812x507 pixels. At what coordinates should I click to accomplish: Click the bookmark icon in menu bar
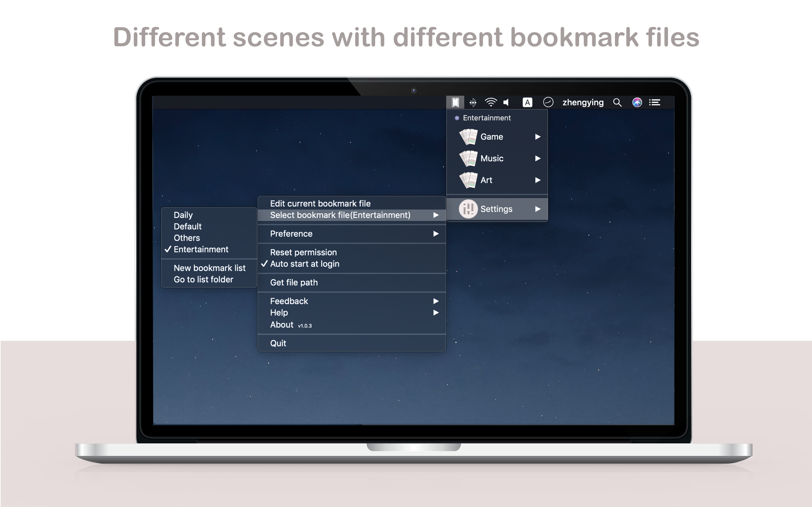click(455, 102)
